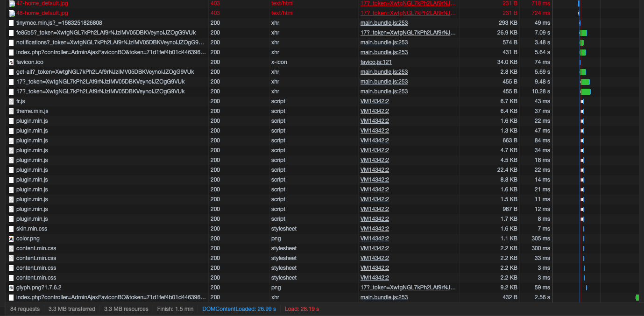The image size is (644, 316).
Task: Select the fr.js request name
Action: (21, 101)
